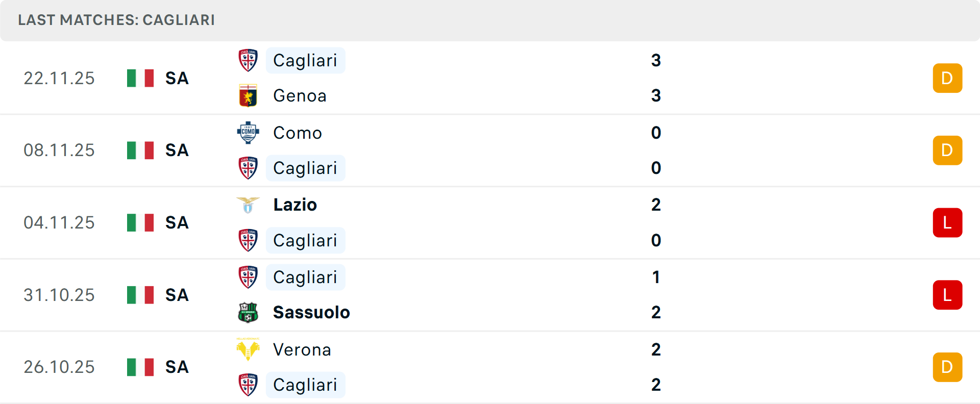Click the Como club crest icon
Viewport: 980px width, 404px height.
[x=248, y=133]
